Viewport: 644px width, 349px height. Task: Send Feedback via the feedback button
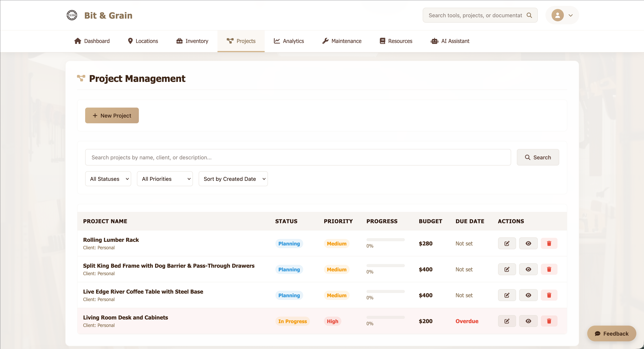click(612, 333)
